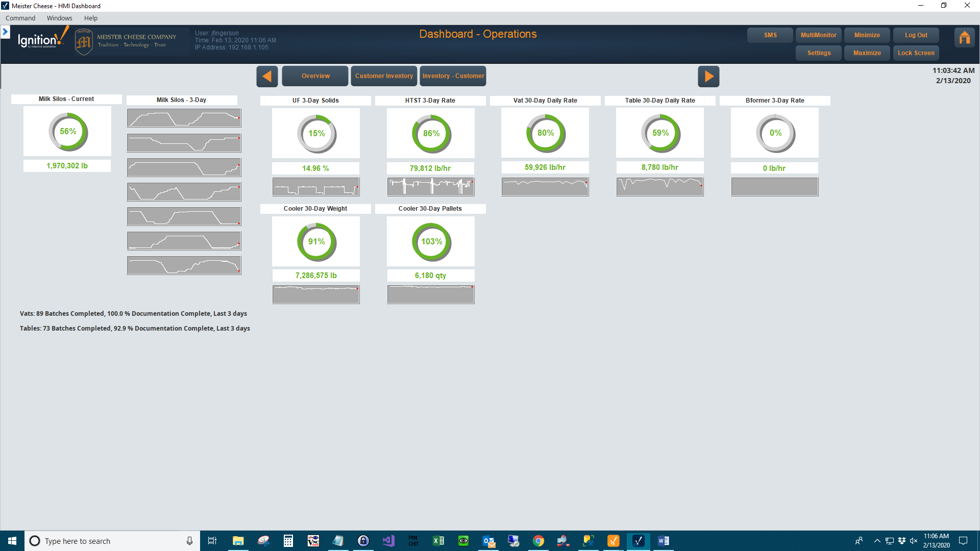This screenshot has height=551, width=980.
Task: Open MultiMonitor view
Action: 819,34
